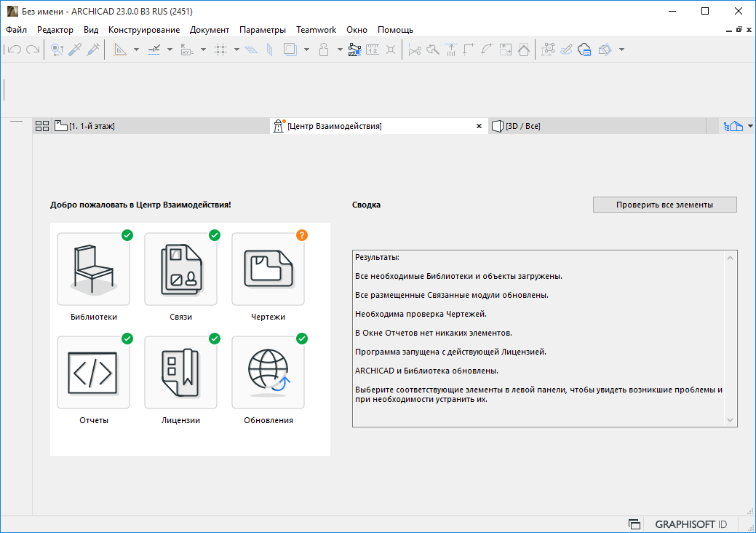This screenshot has width=756, height=533.
Task: Select the Find & Select magnifier tool
Action: 57,50
